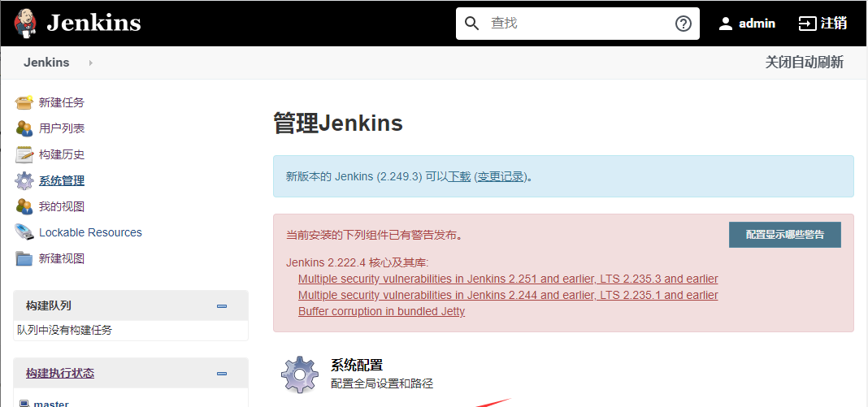Open the Jenkins 2.251 and earlier vulnerabilities link
The width and height of the screenshot is (868, 407).
(x=508, y=279)
